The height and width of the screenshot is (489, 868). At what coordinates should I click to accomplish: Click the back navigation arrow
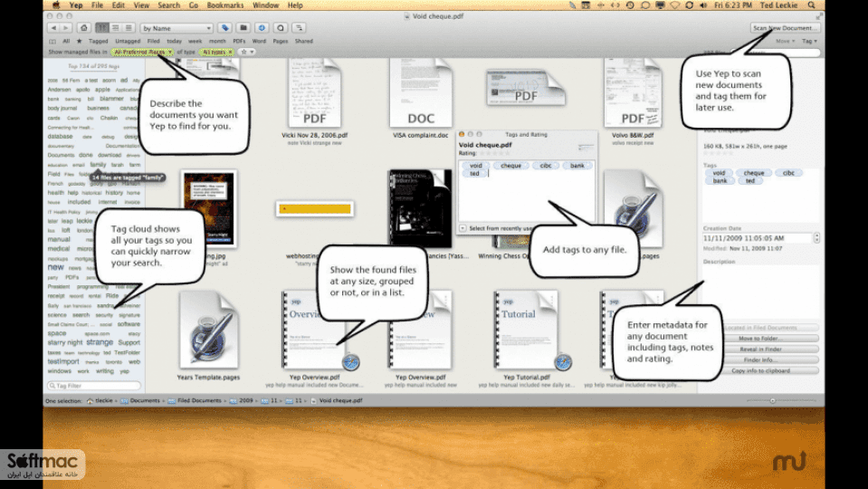(53, 28)
